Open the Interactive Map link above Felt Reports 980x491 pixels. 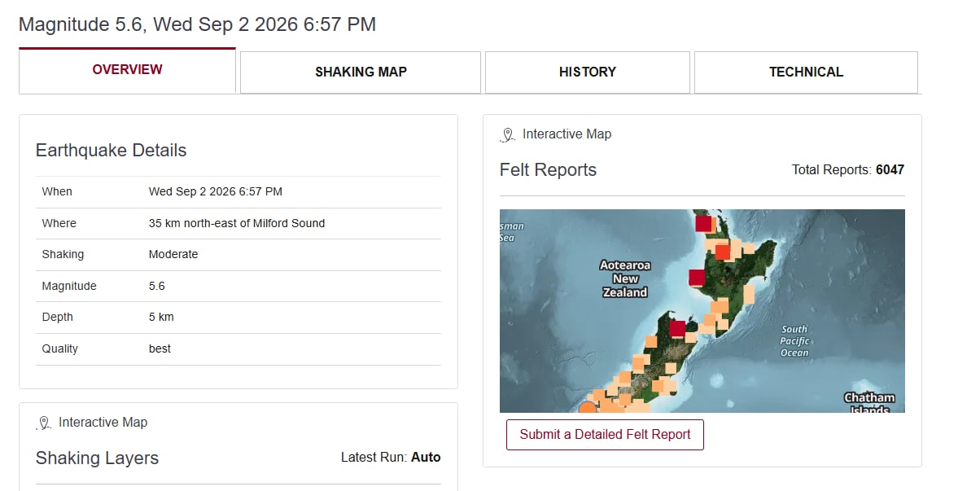[x=567, y=134]
